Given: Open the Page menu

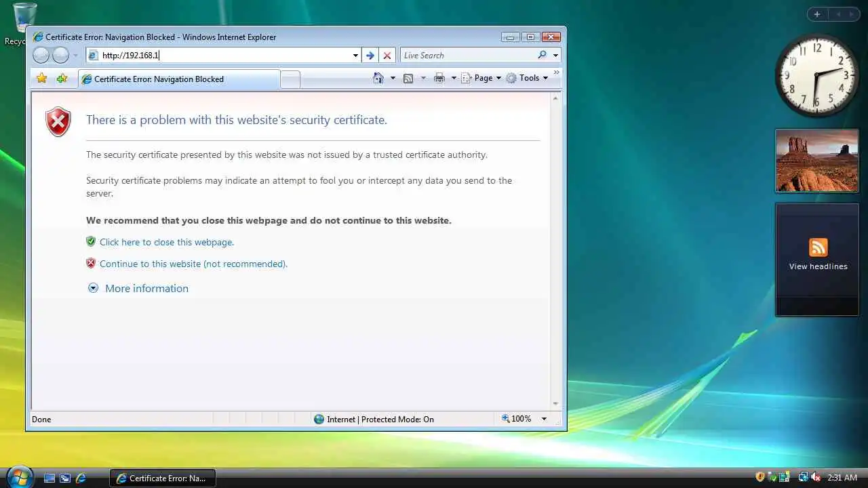Looking at the screenshot, I should 481,78.
